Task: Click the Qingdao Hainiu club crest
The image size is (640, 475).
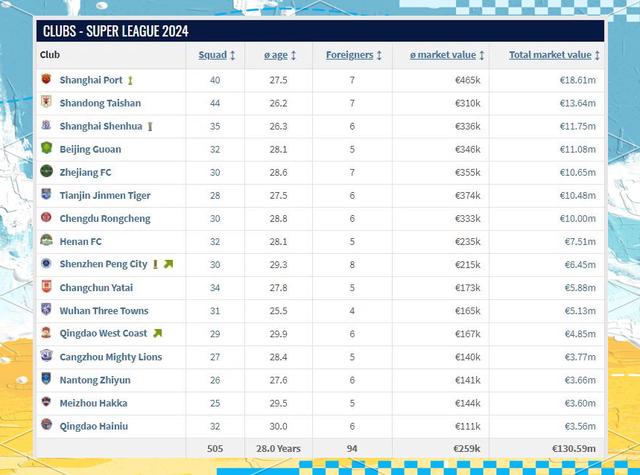Action: click(46, 424)
